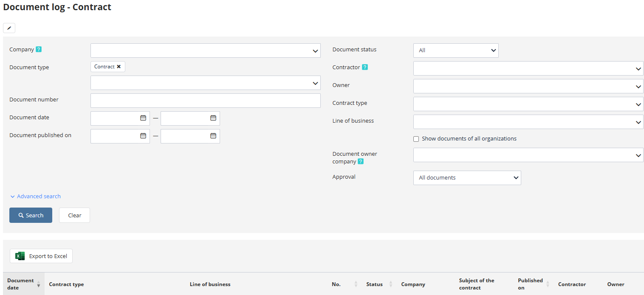Open the Document date start calendar picker
Image resolution: width=644 pixels, height=295 pixels.
tap(143, 118)
